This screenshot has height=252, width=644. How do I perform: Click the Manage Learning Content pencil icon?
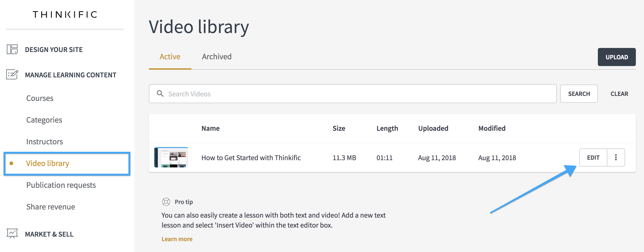pyautogui.click(x=12, y=74)
